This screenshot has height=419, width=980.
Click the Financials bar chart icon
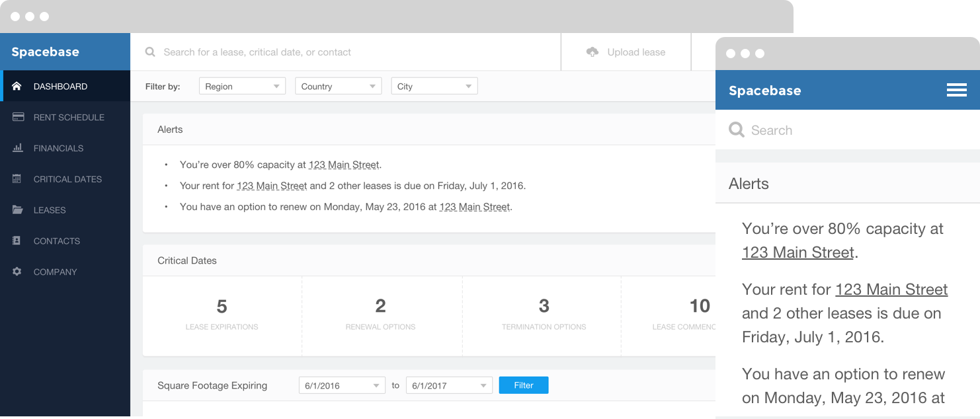tap(18, 148)
